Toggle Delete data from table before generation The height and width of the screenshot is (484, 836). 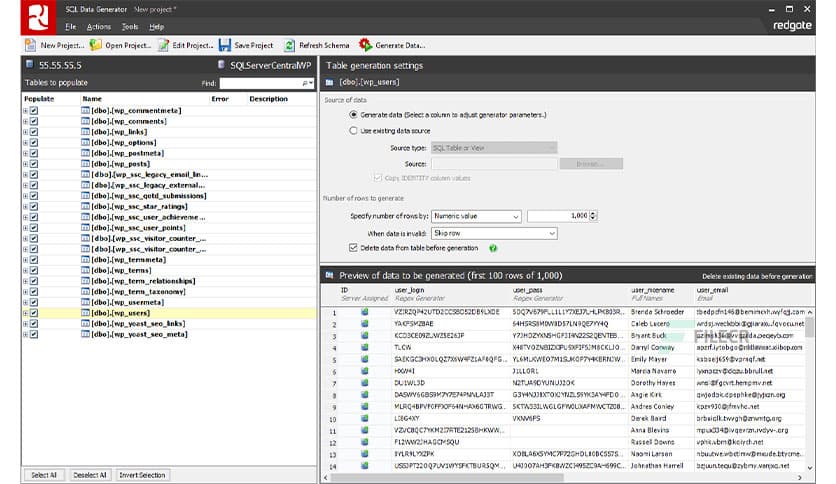point(353,248)
